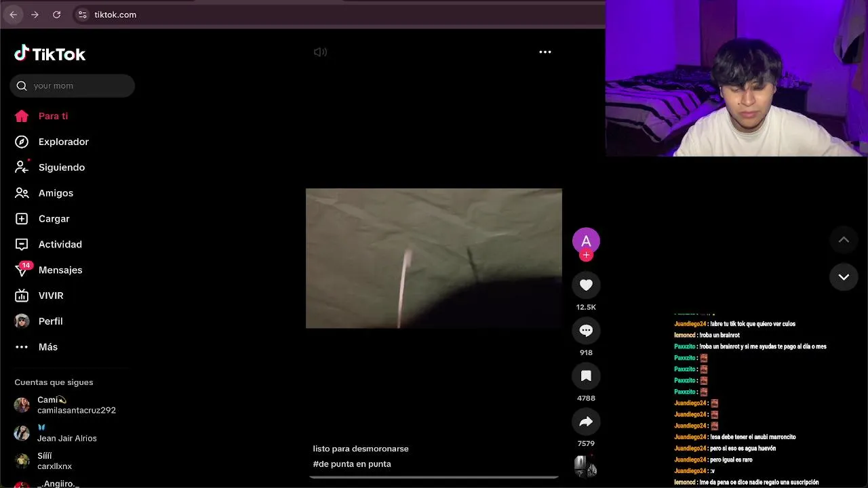Viewport: 868px width, 488px height.
Task: Click chat message '!roba un brainrot'
Action: (719, 335)
